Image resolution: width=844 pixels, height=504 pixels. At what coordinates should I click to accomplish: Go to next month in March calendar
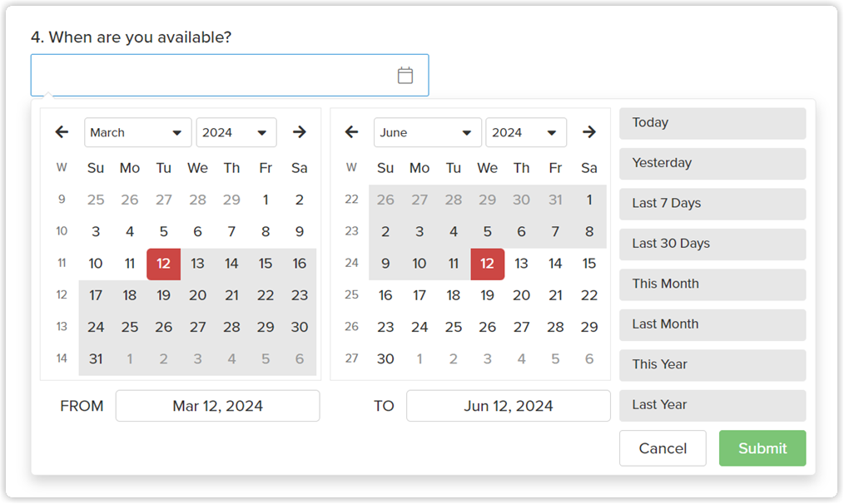(x=300, y=131)
